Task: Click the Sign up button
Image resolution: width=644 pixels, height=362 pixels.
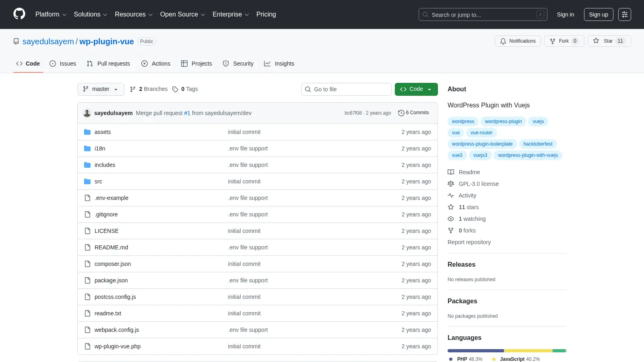Action: pyautogui.click(x=599, y=14)
